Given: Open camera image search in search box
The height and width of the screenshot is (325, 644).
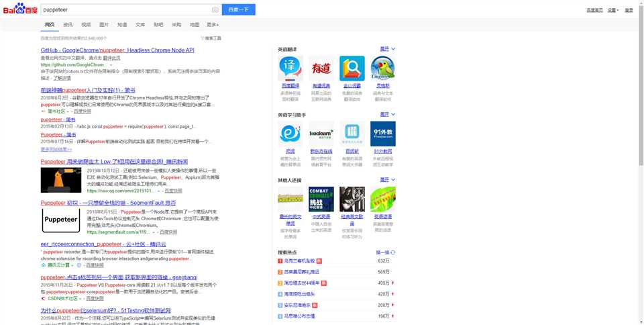Looking at the screenshot, I should [215, 9].
